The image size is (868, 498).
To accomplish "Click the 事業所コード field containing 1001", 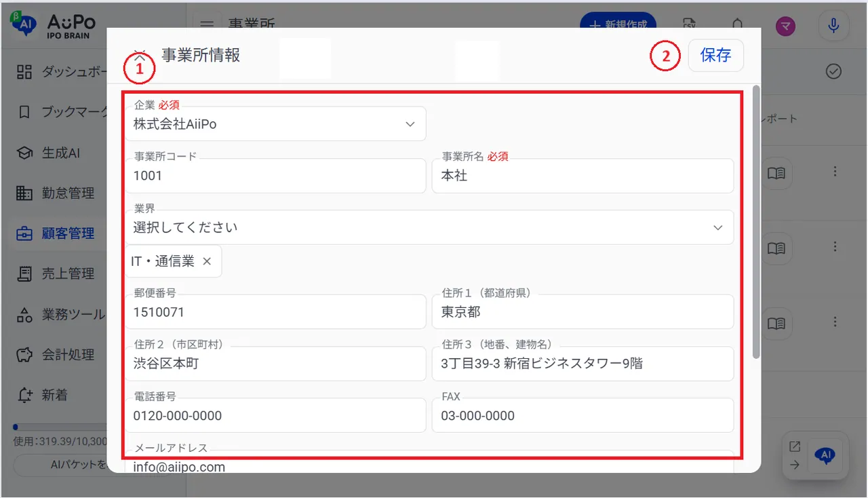I will 275,176.
